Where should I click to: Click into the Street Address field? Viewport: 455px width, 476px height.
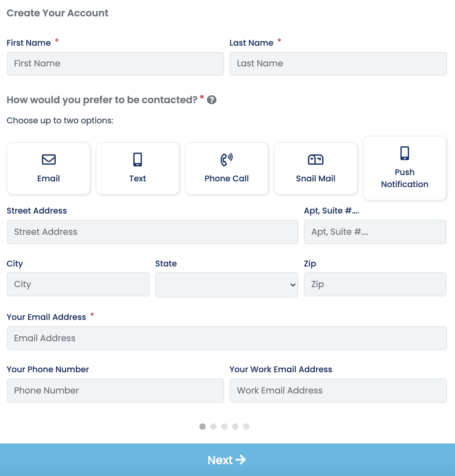(x=153, y=232)
